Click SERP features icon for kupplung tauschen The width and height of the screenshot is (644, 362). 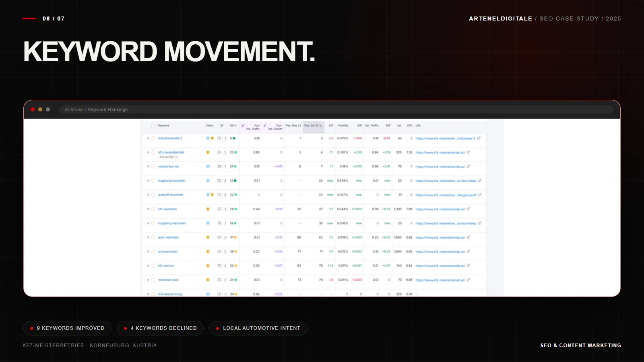click(x=219, y=181)
